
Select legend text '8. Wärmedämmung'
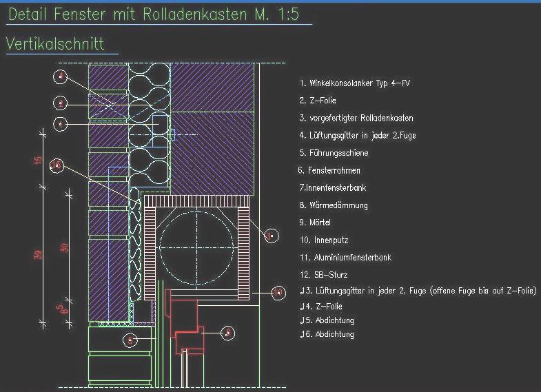tap(334, 205)
